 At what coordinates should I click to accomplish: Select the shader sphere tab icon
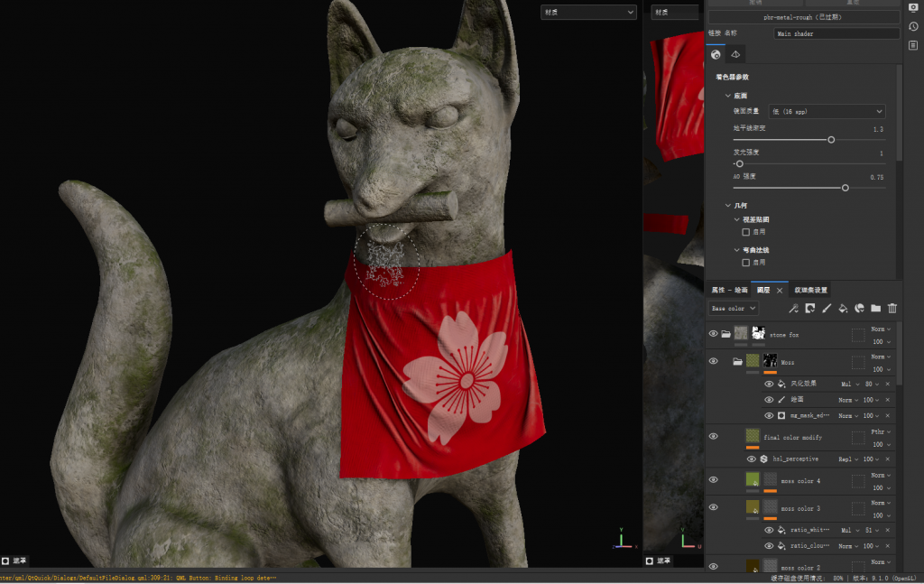click(x=716, y=54)
